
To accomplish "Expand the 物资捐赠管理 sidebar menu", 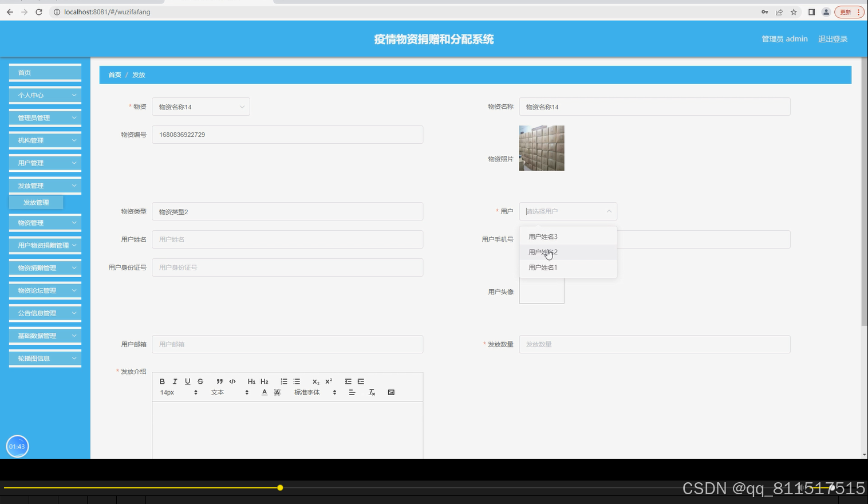I will [x=45, y=268].
